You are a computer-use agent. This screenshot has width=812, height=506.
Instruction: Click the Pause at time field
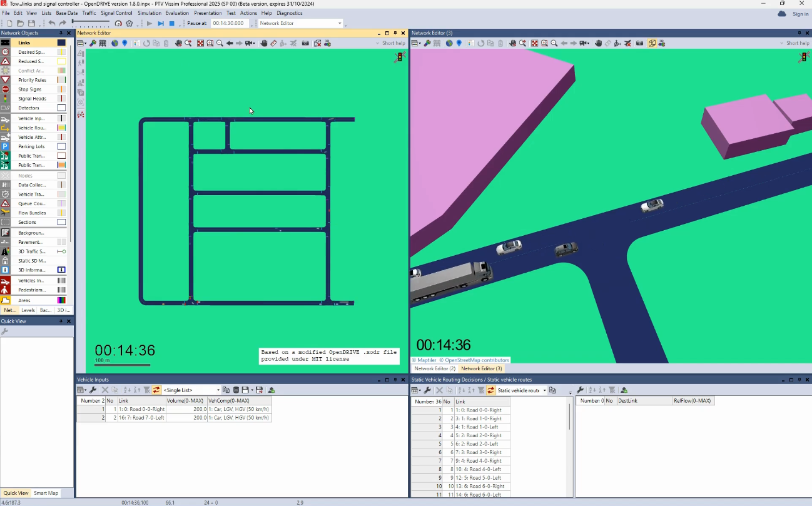point(230,23)
